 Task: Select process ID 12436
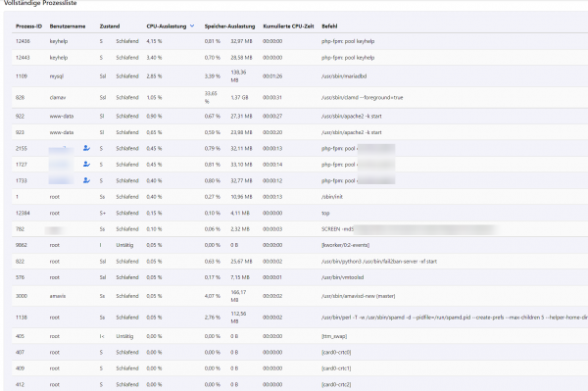pos(23,41)
